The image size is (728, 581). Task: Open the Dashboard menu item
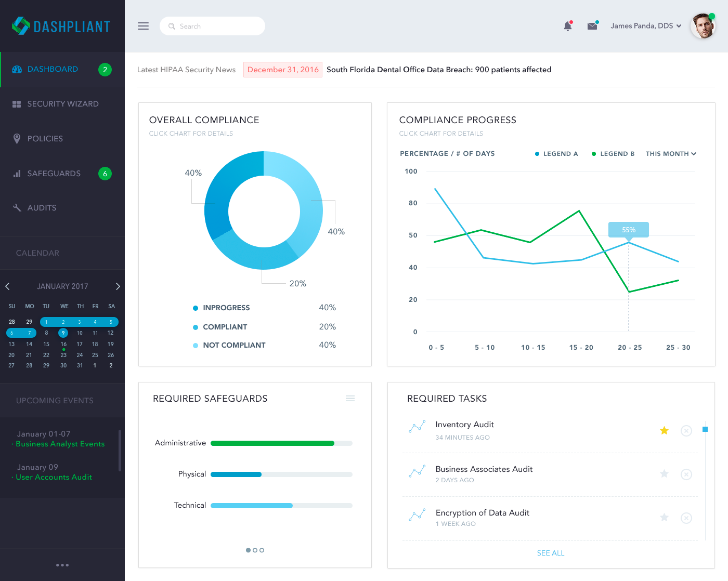tap(53, 69)
